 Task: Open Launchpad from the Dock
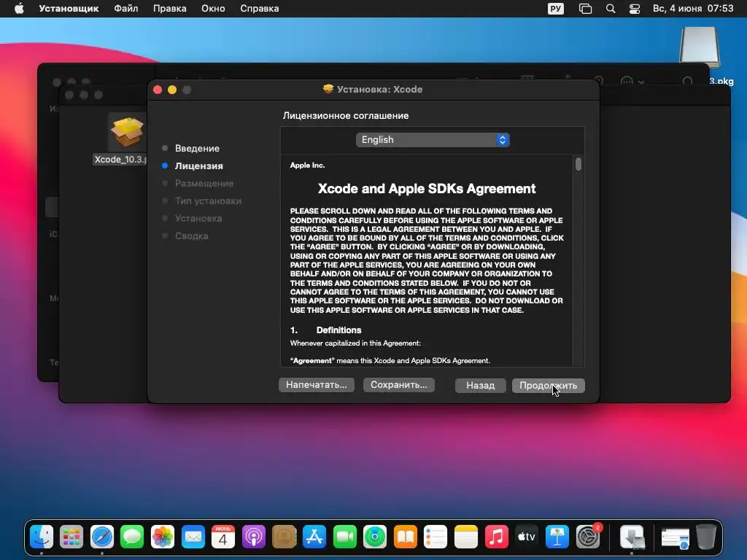pos(71,537)
